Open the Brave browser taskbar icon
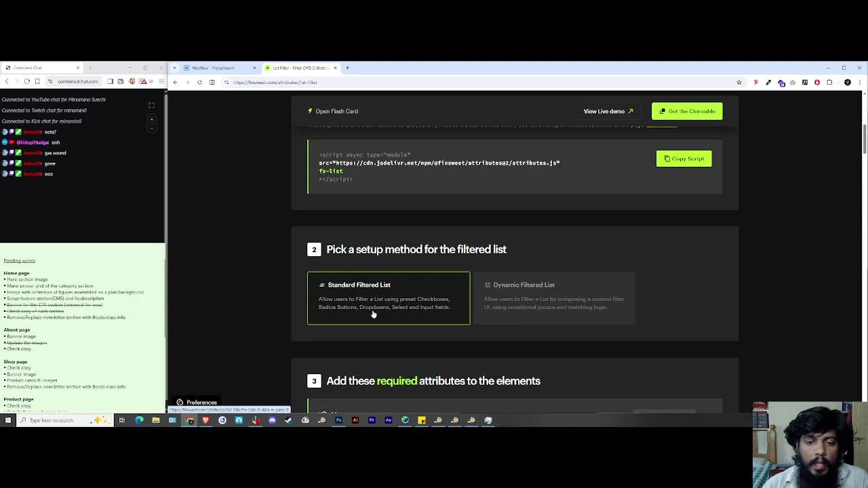Viewport: 868px width, 488px height. point(205,420)
